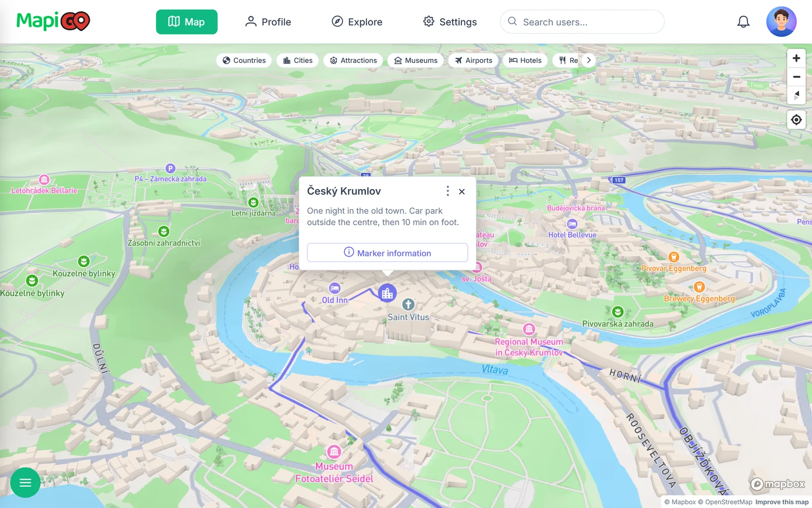The image size is (812, 508).
Task: Open the Profile tab
Action: [268, 22]
